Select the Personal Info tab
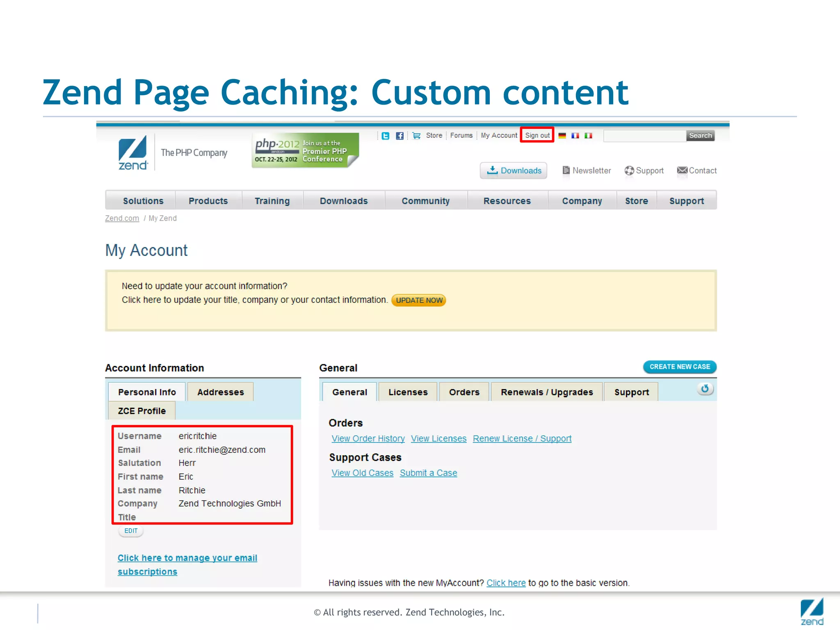This screenshot has width=840, height=630. click(x=147, y=392)
